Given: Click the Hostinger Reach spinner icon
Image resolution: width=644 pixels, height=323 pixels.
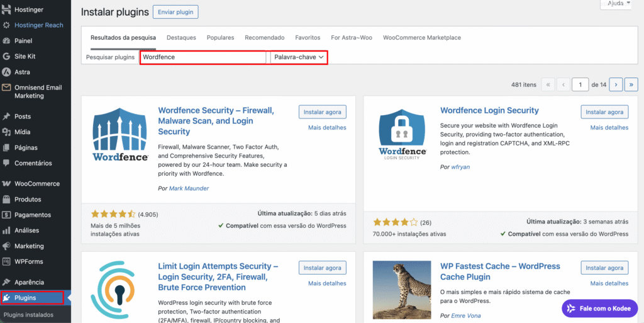Looking at the screenshot, I should [6, 25].
